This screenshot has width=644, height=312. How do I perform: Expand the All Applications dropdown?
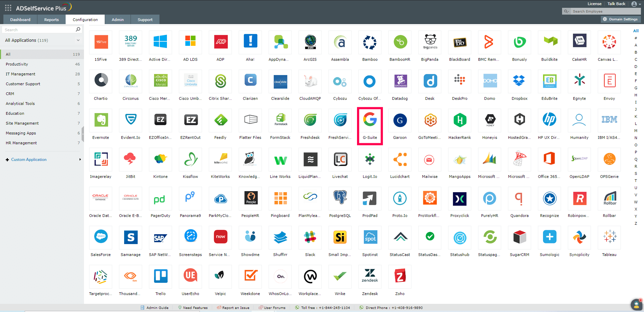(78, 40)
